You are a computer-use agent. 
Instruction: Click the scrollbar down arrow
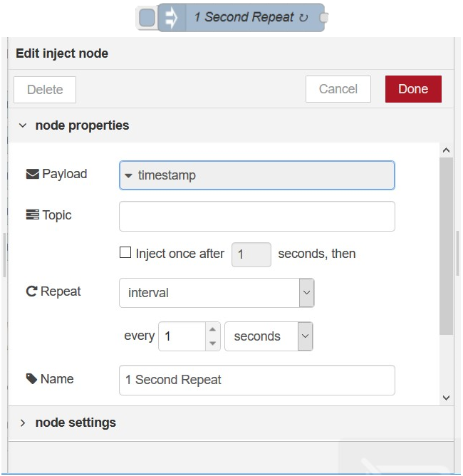point(446,398)
